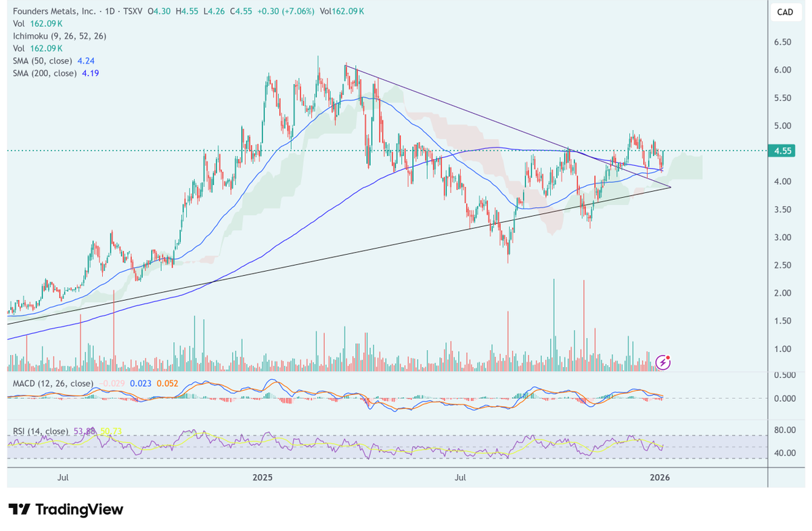Viewport: 812px width, 531px height.
Task: Click the 5.50 price axis label
Action: tap(782, 98)
